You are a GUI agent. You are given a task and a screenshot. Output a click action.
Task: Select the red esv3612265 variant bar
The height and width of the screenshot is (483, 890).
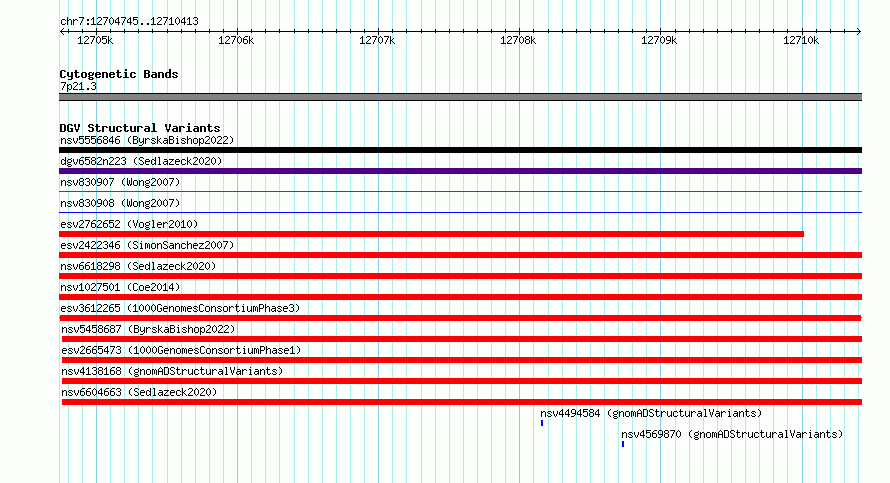tap(460, 318)
